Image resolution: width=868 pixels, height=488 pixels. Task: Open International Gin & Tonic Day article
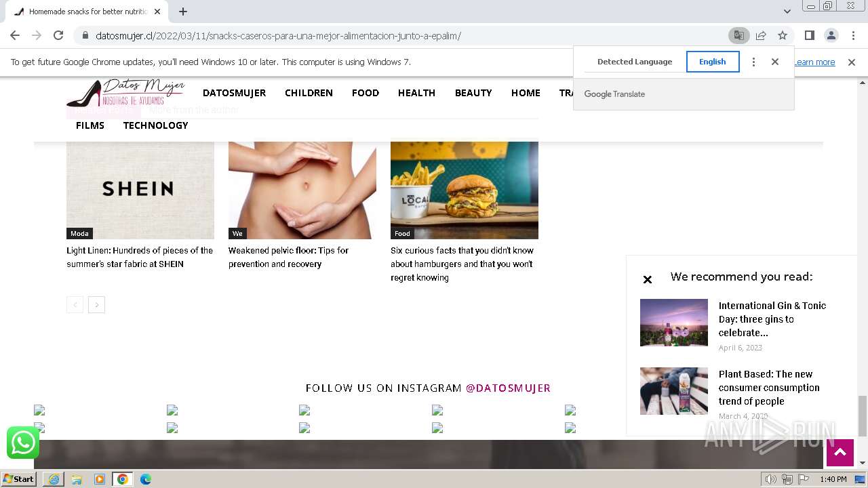pos(772,319)
